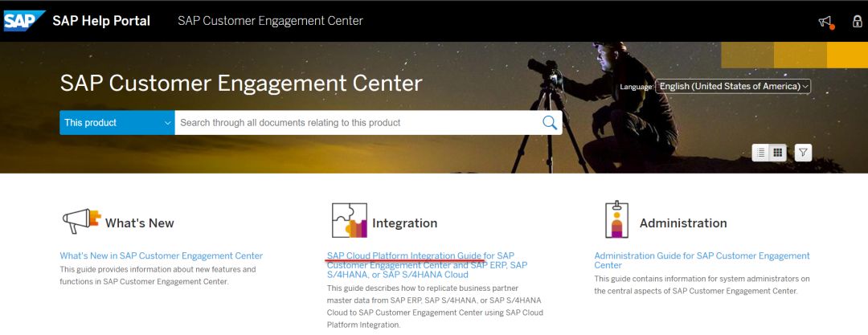Focus the document search field
This screenshot has height=335, width=868.
pyautogui.click(x=358, y=122)
